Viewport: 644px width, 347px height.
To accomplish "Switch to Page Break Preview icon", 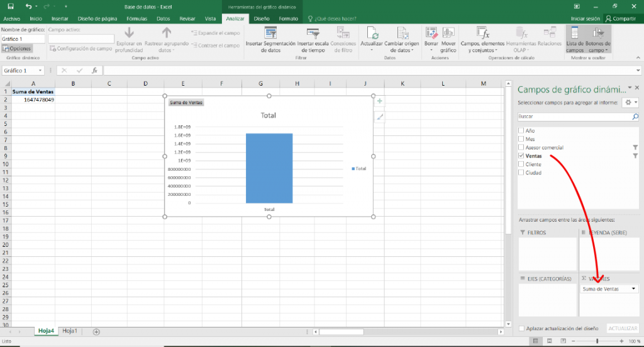I will tap(563, 341).
